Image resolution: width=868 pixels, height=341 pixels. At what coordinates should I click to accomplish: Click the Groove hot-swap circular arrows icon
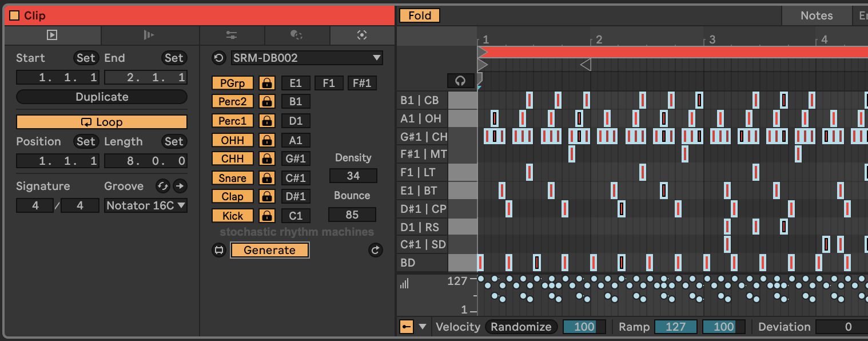163,186
